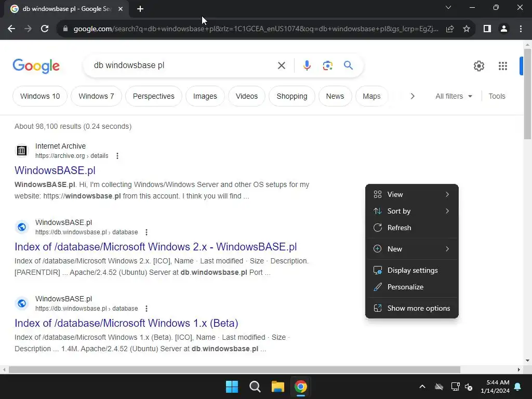Image resolution: width=532 pixels, height=399 pixels.
Task: Select Personalize in context menu
Action: pyautogui.click(x=412, y=287)
